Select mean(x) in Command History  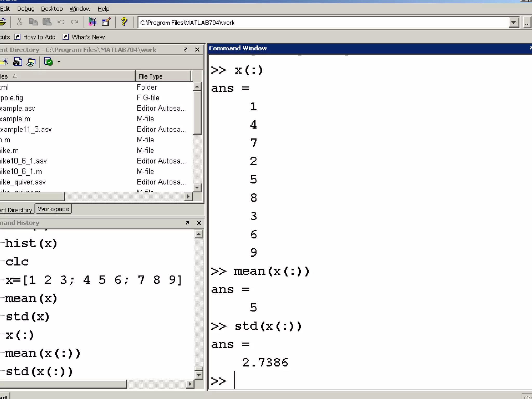[31, 298]
